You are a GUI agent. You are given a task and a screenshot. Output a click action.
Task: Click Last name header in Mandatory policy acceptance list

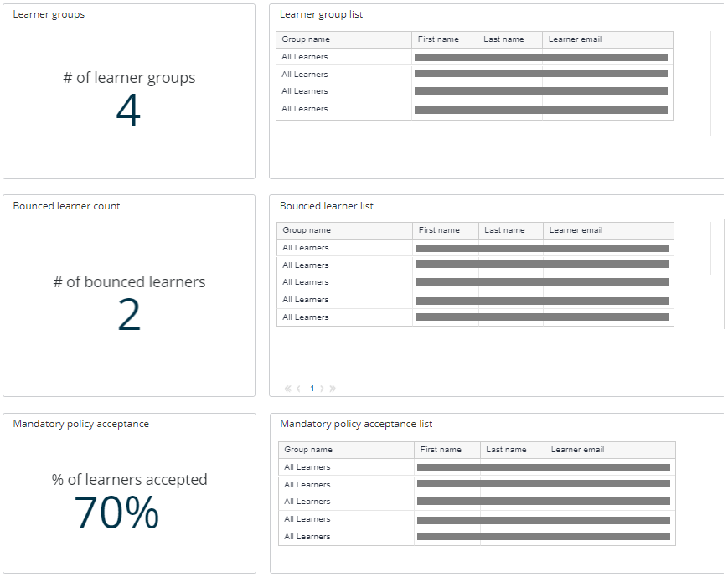pos(506,450)
